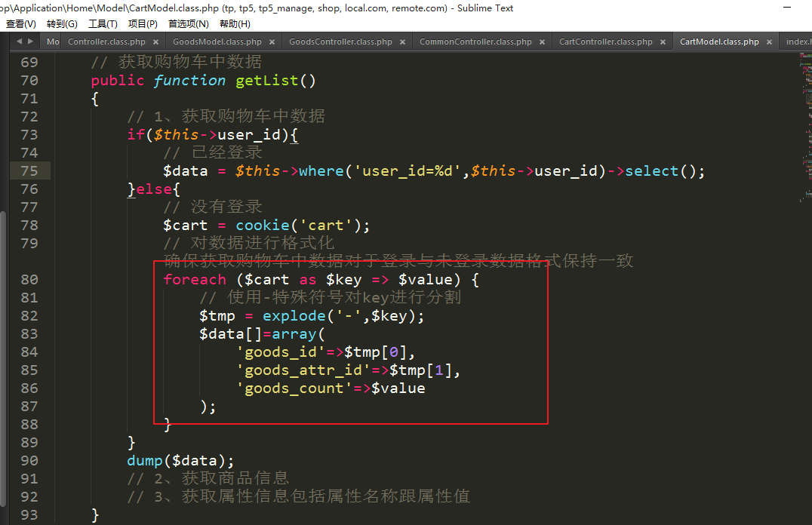Switch to the CartController.class.php tab
812x525 pixels.
pyautogui.click(x=605, y=42)
